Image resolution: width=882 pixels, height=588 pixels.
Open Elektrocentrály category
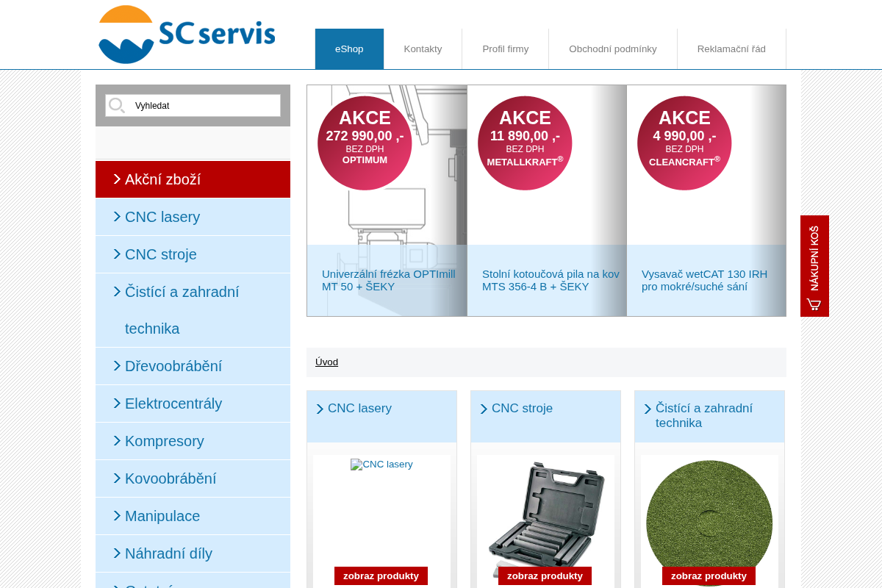[193, 404]
